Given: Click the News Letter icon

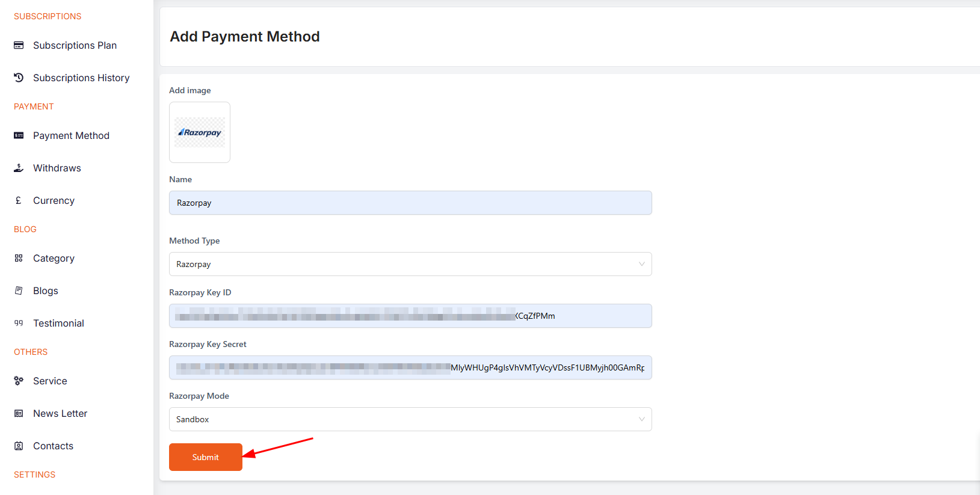Looking at the screenshot, I should [19, 413].
